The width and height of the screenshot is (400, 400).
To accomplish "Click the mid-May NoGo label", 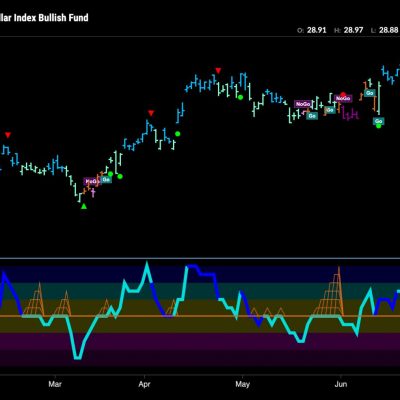I will pos(303,104).
